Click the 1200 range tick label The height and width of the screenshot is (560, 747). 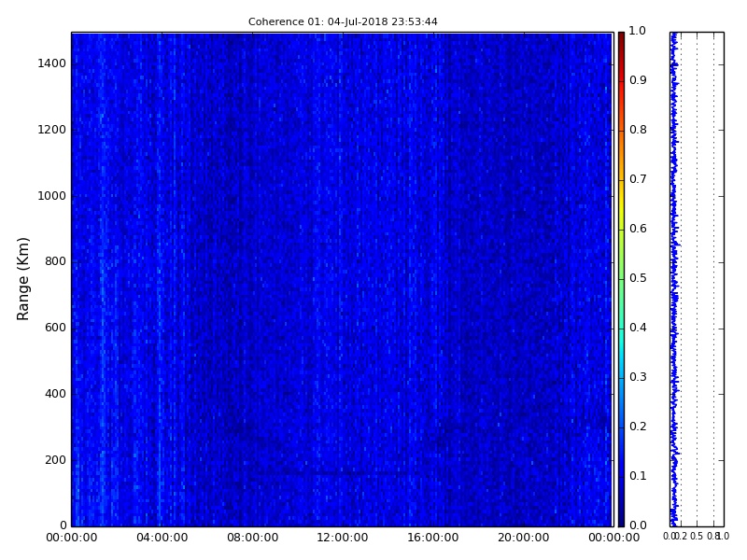[x=51, y=130]
